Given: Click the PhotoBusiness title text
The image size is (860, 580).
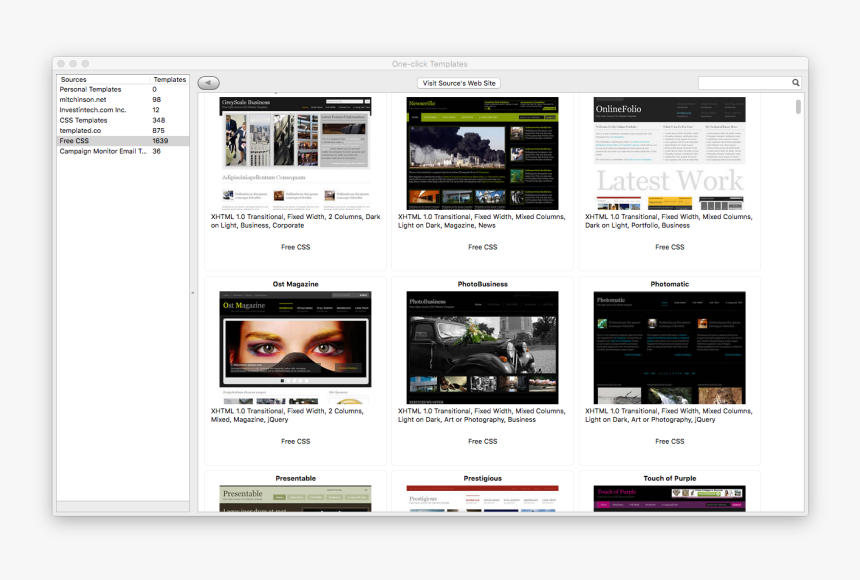Looking at the screenshot, I should click(x=483, y=284).
